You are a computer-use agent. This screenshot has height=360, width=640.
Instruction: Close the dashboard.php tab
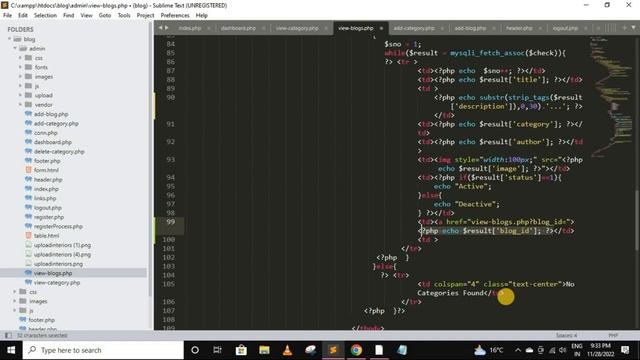264,28
